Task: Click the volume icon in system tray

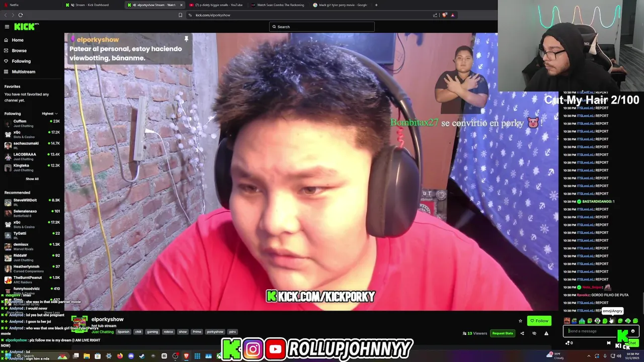Action: tap(619, 356)
